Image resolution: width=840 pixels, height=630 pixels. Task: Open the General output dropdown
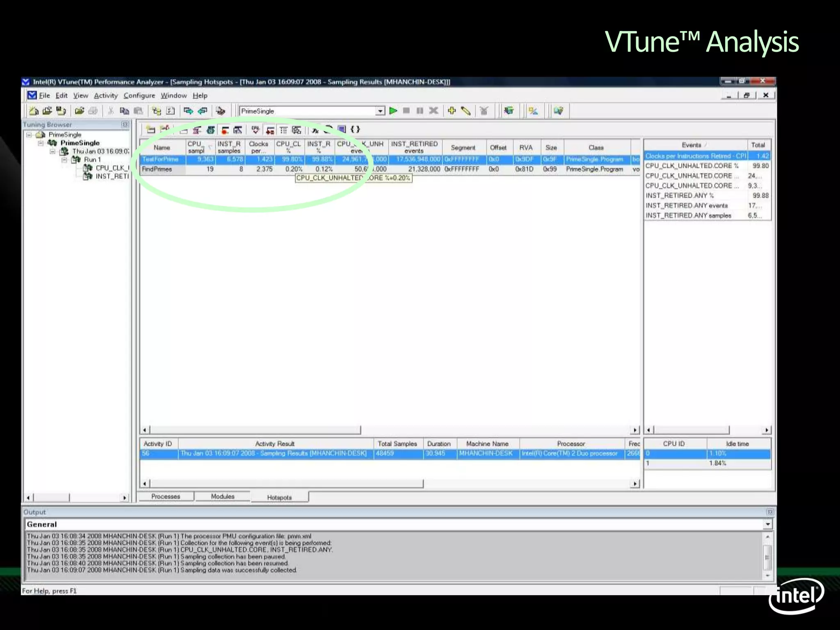[767, 524]
